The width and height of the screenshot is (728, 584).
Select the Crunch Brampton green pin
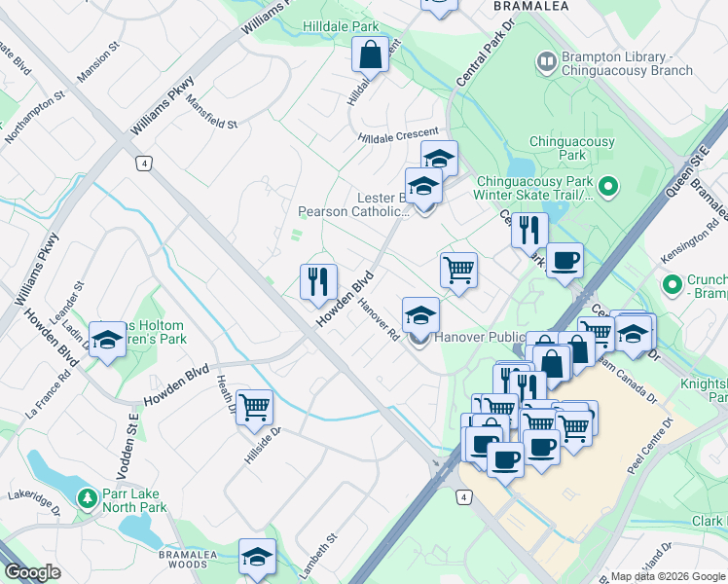click(x=673, y=285)
